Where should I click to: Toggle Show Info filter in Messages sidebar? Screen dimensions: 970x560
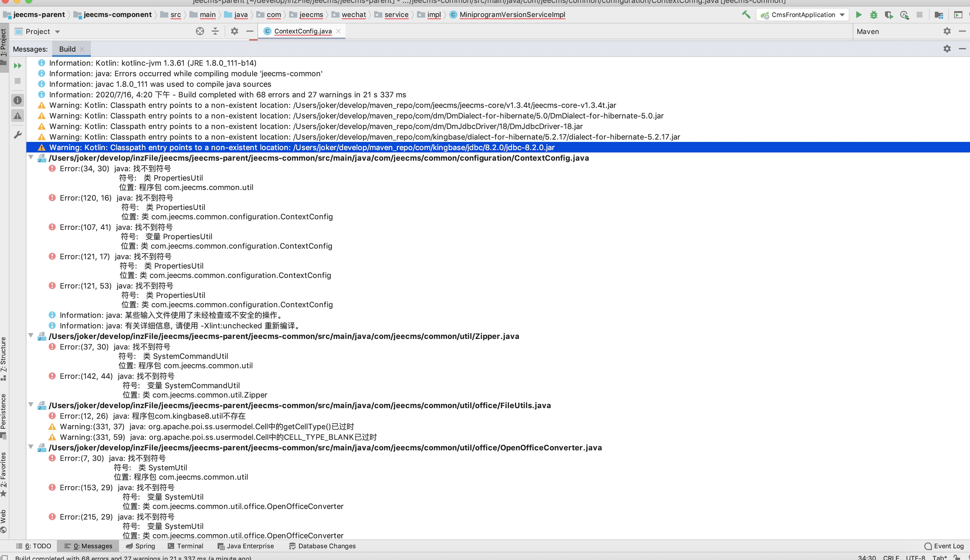[18, 100]
